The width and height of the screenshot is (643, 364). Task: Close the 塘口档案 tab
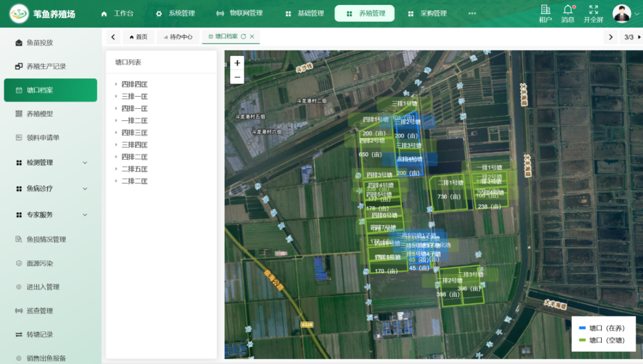(252, 36)
